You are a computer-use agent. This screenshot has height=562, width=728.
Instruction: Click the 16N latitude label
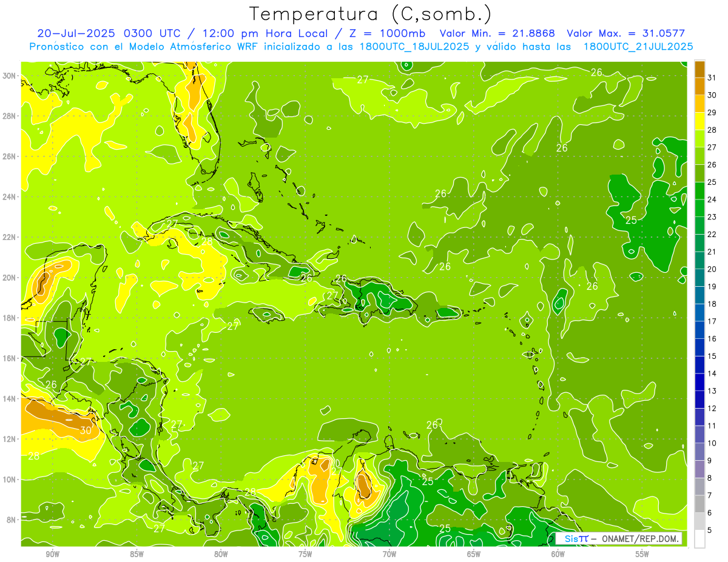[10, 358]
